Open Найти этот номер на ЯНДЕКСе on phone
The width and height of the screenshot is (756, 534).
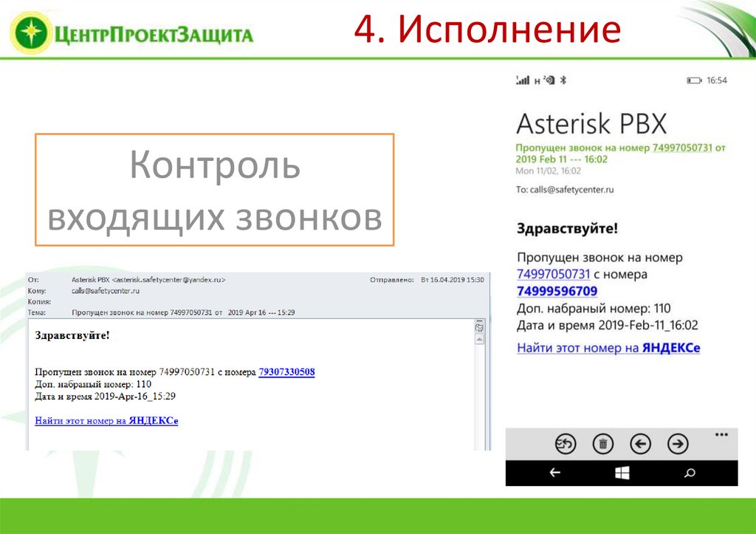tap(608, 348)
